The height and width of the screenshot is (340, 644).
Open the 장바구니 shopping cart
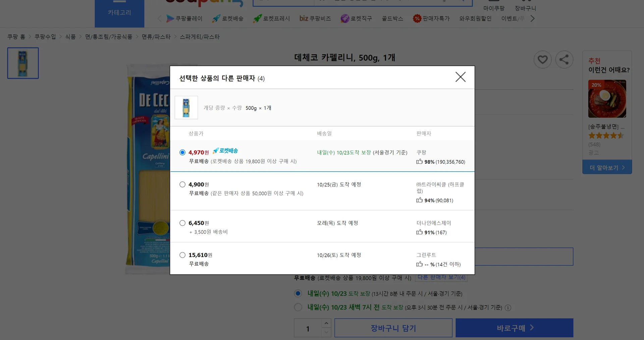(525, 5)
